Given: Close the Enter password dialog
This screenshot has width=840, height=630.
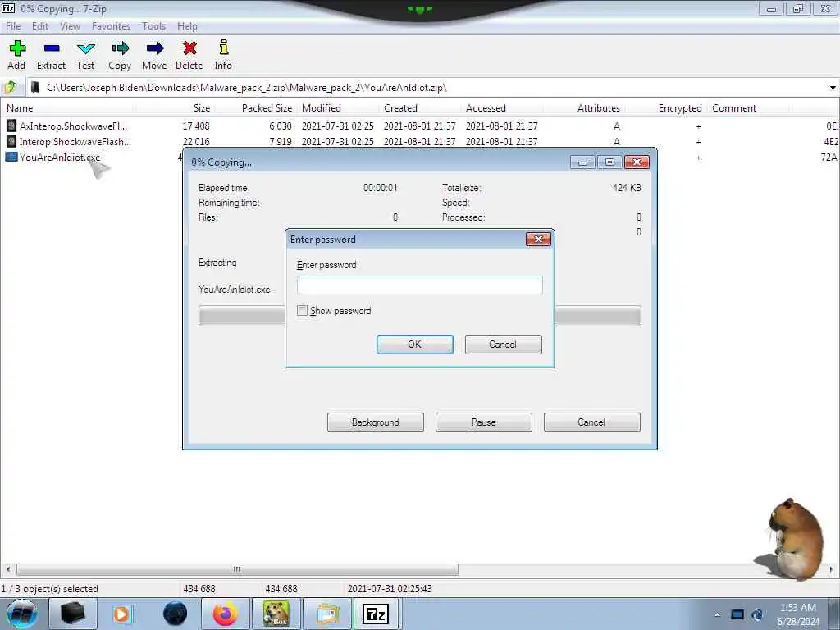Looking at the screenshot, I should (538, 239).
